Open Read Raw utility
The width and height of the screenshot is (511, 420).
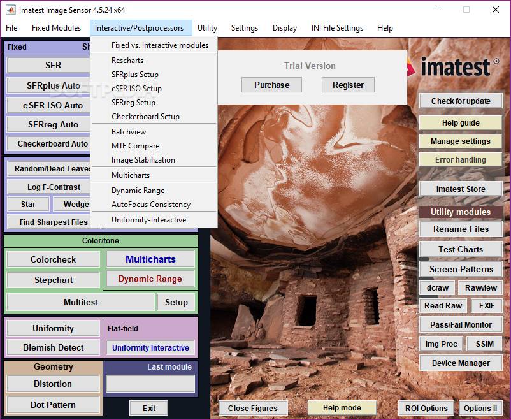tap(443, 305)
